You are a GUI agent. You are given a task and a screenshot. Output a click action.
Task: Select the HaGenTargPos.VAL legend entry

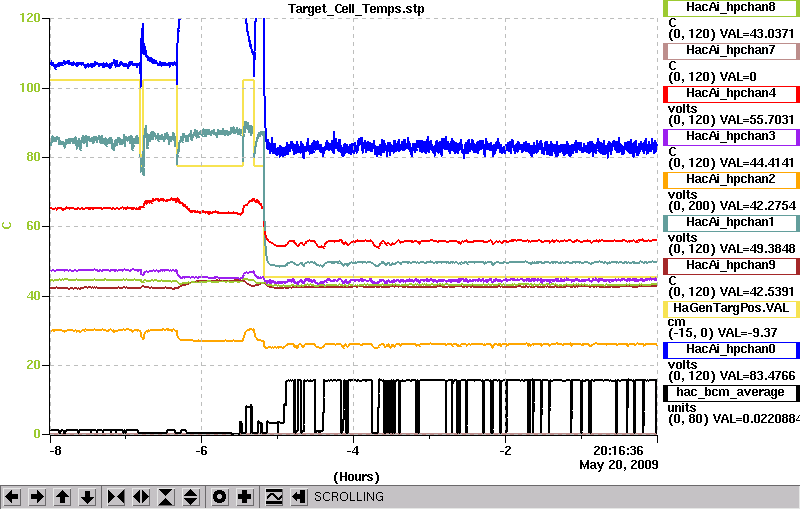[731, 309]
